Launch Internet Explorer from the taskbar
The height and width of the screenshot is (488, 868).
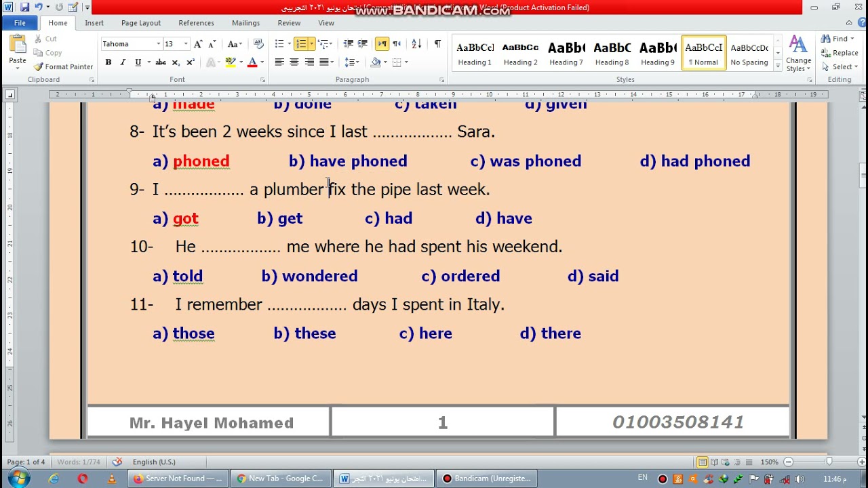pos(54,479)
